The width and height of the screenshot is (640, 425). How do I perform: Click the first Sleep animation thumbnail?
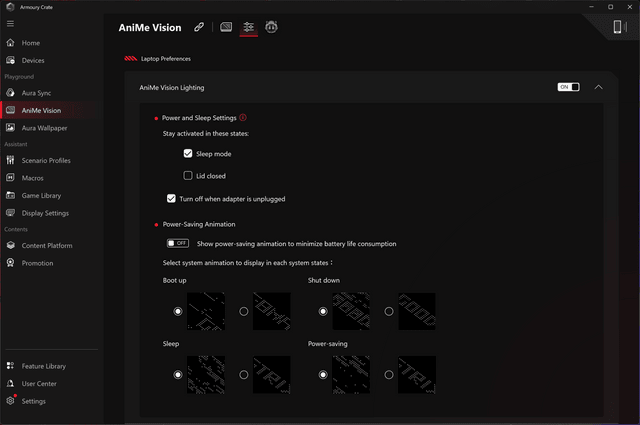[x=206, y=375]
